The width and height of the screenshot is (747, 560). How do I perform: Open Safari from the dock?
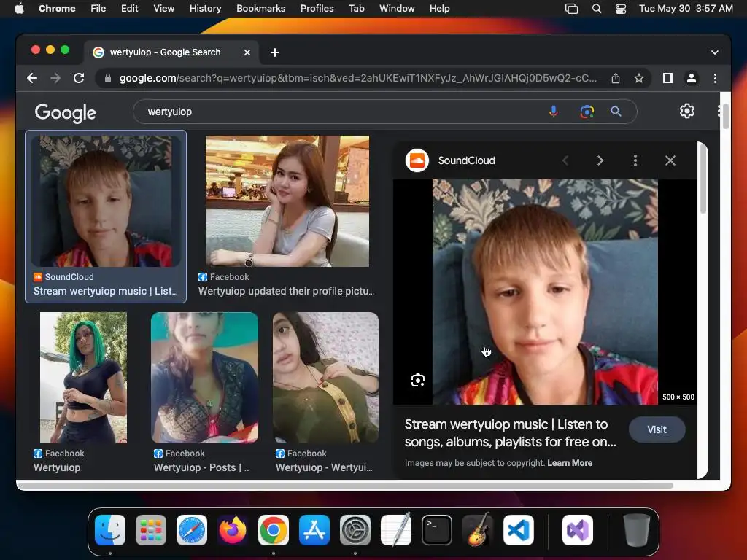coord(192,530)
